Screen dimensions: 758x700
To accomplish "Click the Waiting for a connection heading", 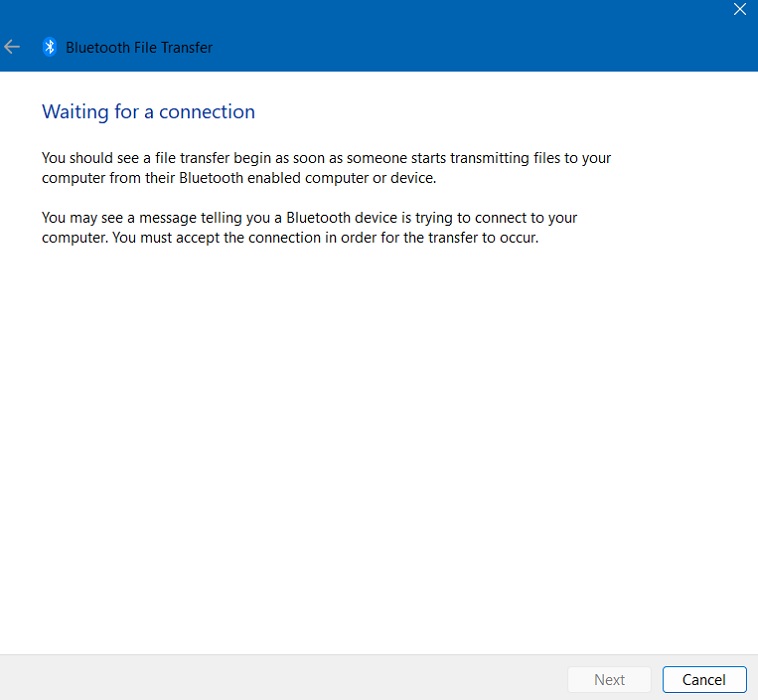I will pos(148,112).
